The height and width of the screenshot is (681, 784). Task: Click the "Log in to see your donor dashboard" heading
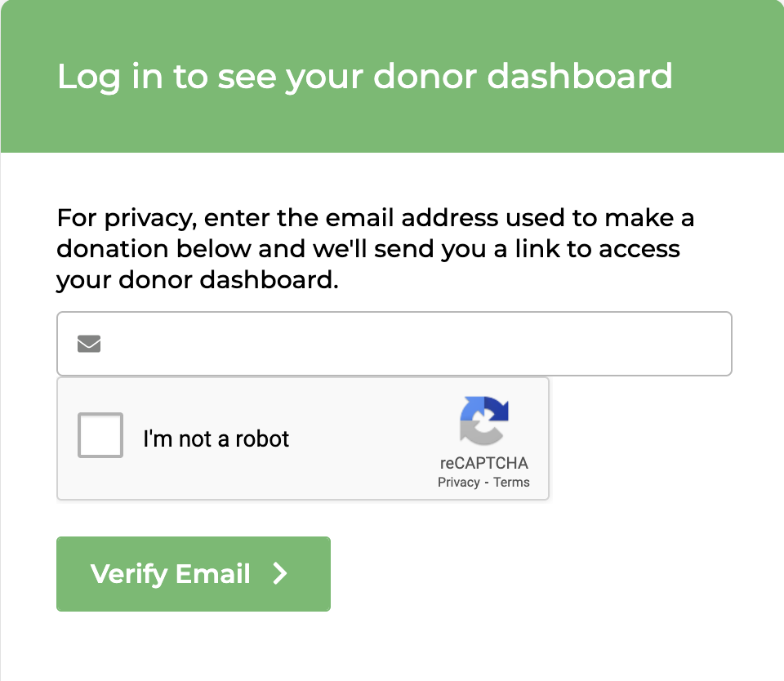pos(364,77)
